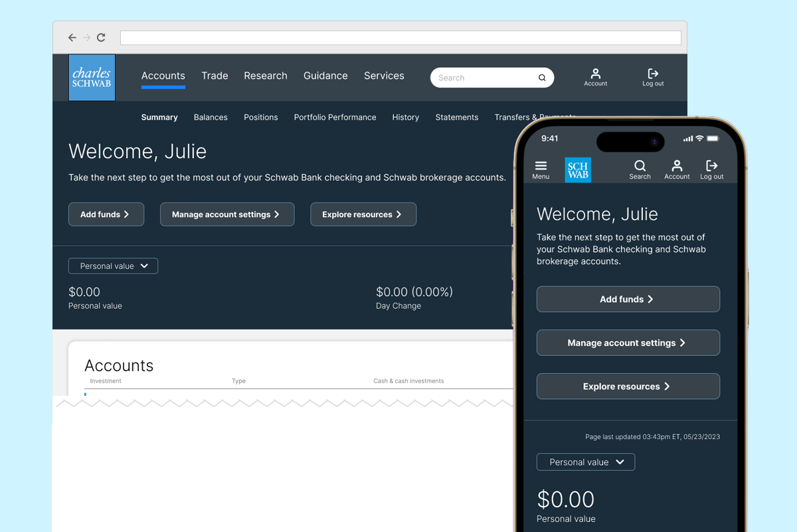
Task: Click the desktop Add funds button
Action: [106, 215]
